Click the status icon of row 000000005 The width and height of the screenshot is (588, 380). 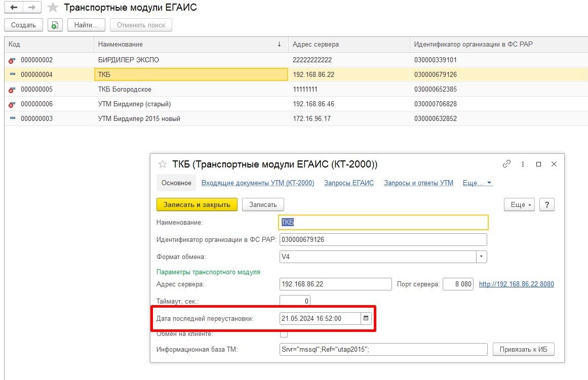pos(12,90)
